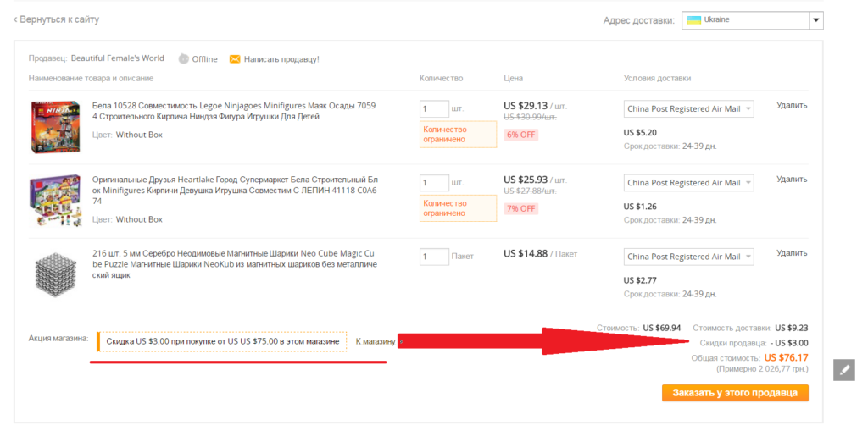
Task: Click the delivery cost total US $9.23
Action: (x=792, y=328)
